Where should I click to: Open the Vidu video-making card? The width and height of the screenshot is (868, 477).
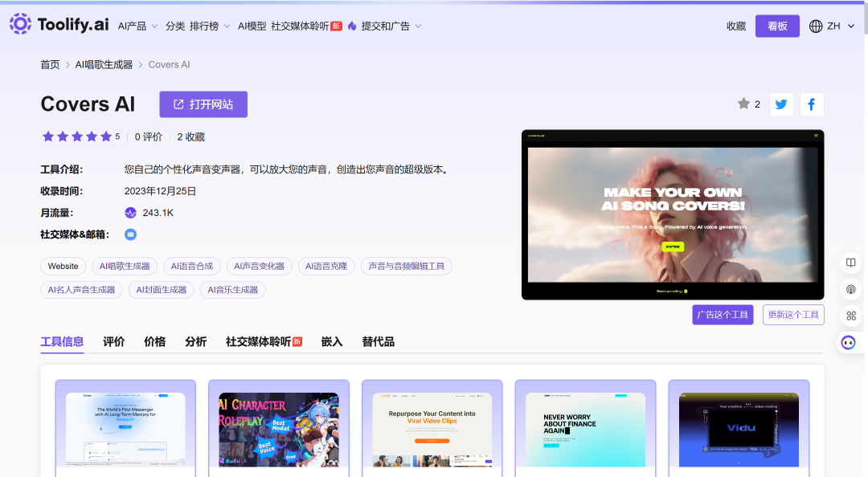[739, 427]
